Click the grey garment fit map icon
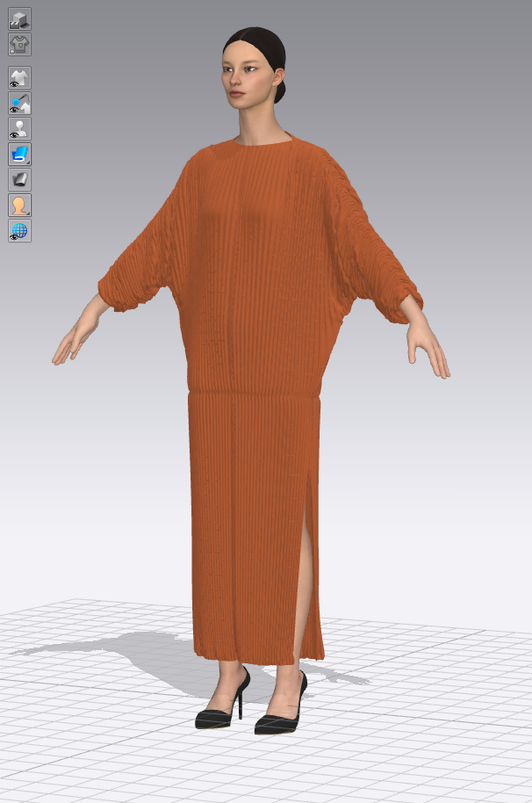 click(19, 45)
